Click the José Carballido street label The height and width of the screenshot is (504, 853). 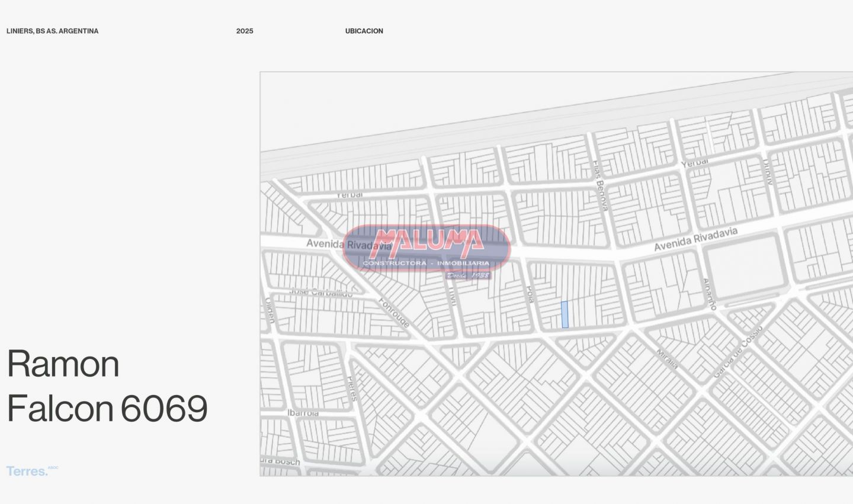pyautogui.click(x=321, y=292)
